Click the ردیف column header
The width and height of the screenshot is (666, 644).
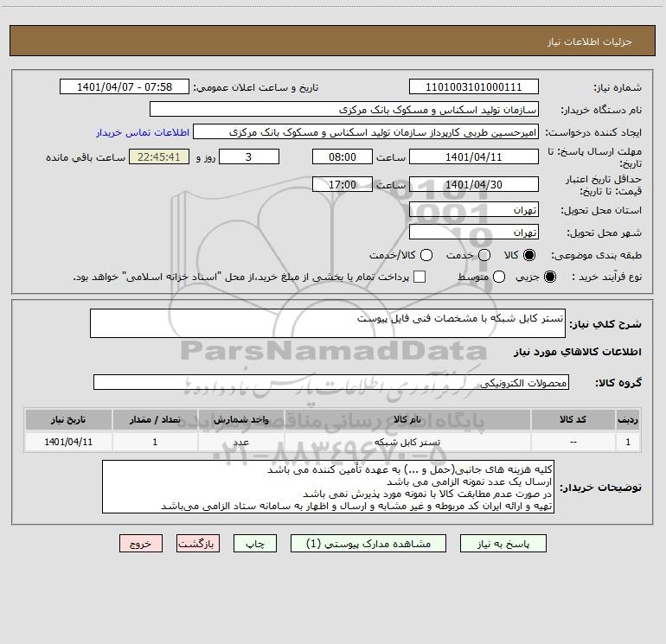(x=628, y=419)
